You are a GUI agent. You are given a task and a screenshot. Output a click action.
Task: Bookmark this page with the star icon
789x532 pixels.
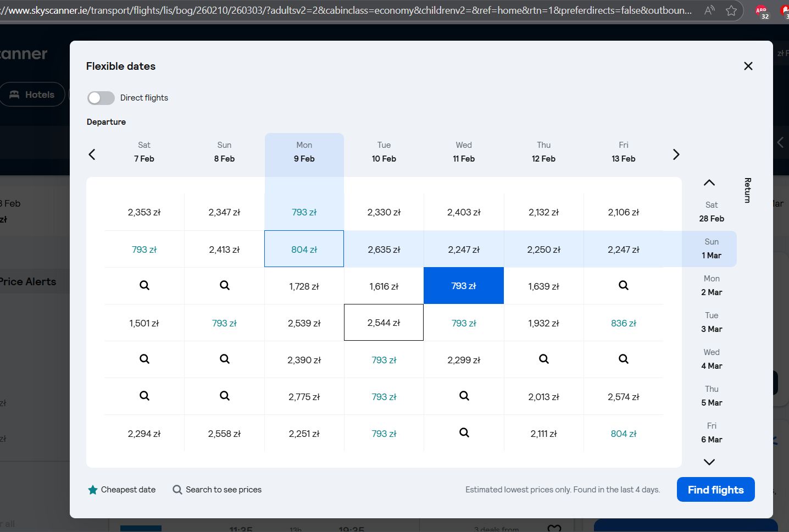coord(731,10)
